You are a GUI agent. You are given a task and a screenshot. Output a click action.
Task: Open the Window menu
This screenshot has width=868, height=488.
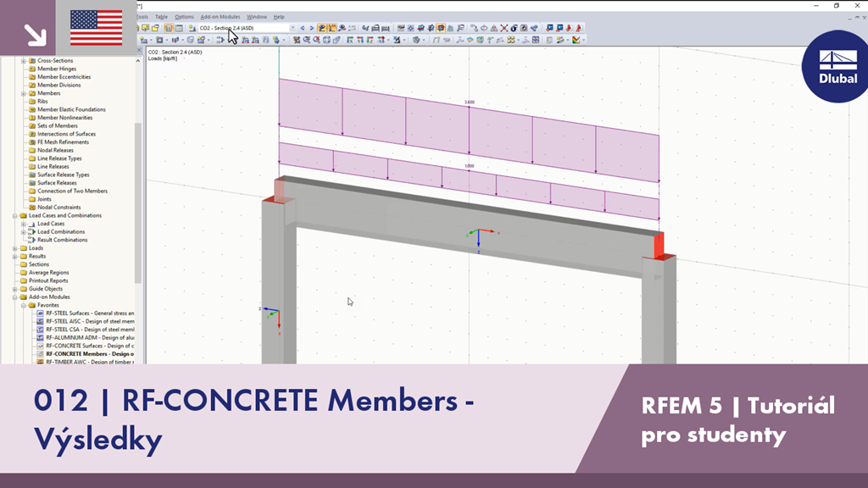(256, 17)
